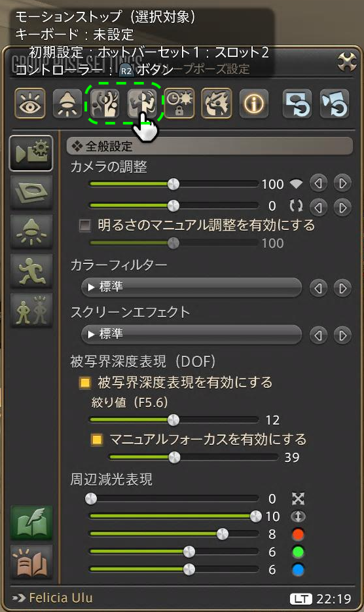Click the orange info icon

[x=254, y=104]
